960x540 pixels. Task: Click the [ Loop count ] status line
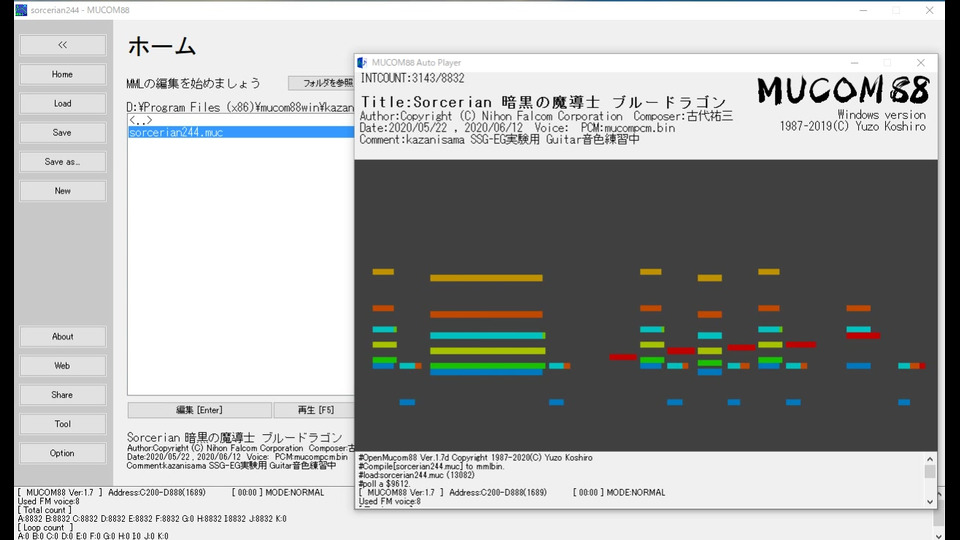pyautogui.click(x=45, y=527)
